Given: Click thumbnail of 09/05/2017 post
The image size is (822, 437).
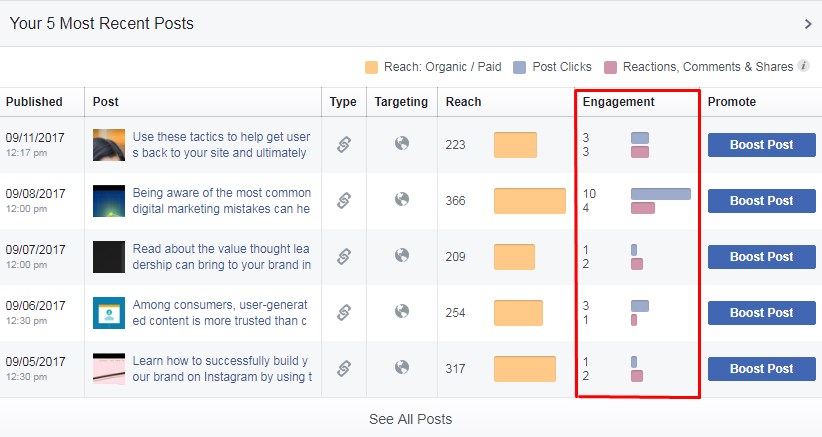Looking at the screenshot, I should pyautogui.click(x=109, y=369).
